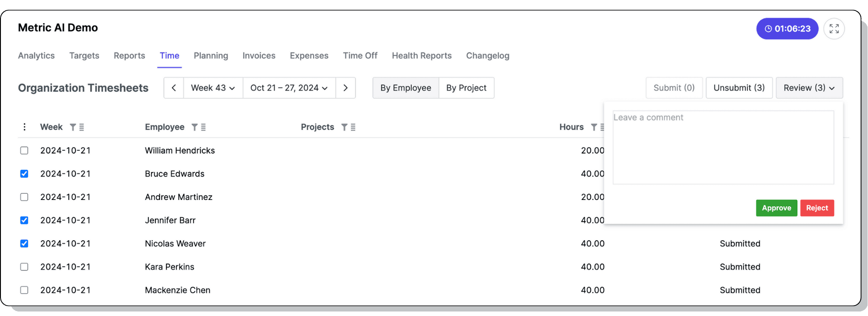
Task: Go to next week arrow
Action: point(345,88)
